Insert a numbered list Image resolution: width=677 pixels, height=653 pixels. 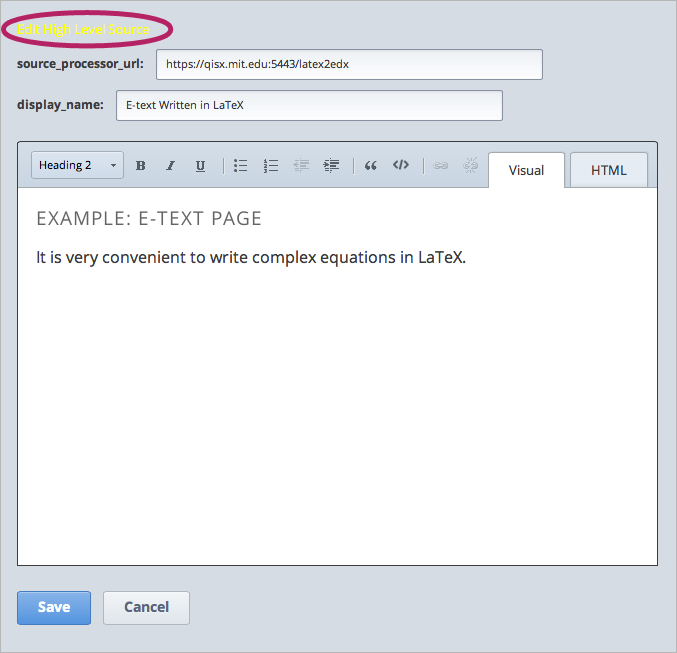[270, 166]
